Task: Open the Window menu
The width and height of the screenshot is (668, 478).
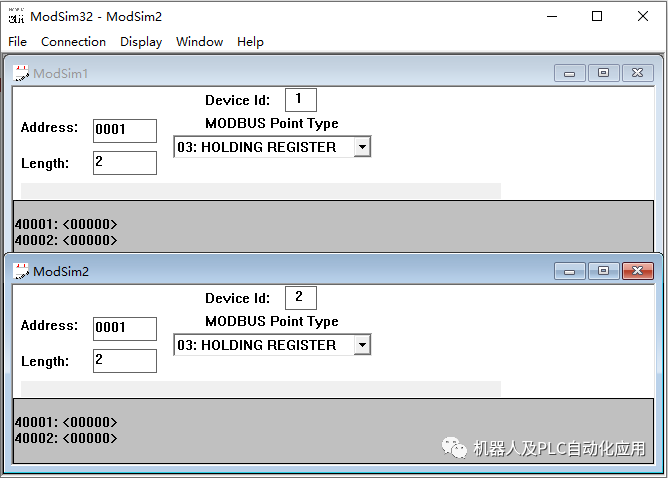Action: tap(199, 42)
